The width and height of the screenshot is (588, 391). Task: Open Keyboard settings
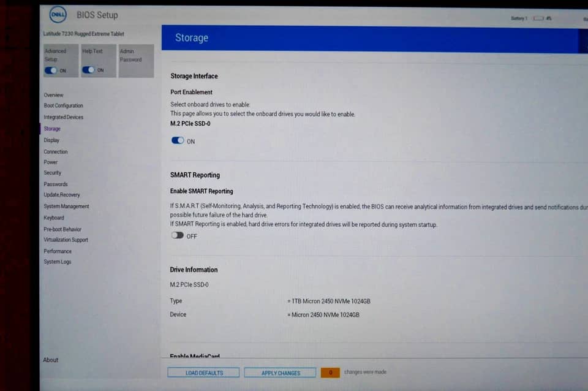pos(54,218)
